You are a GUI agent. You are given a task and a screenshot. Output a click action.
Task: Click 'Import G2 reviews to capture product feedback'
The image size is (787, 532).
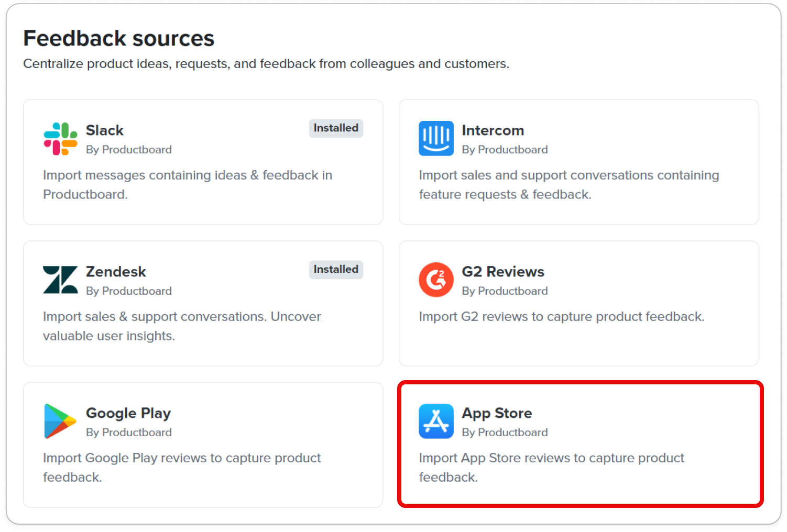coord(562,317)
